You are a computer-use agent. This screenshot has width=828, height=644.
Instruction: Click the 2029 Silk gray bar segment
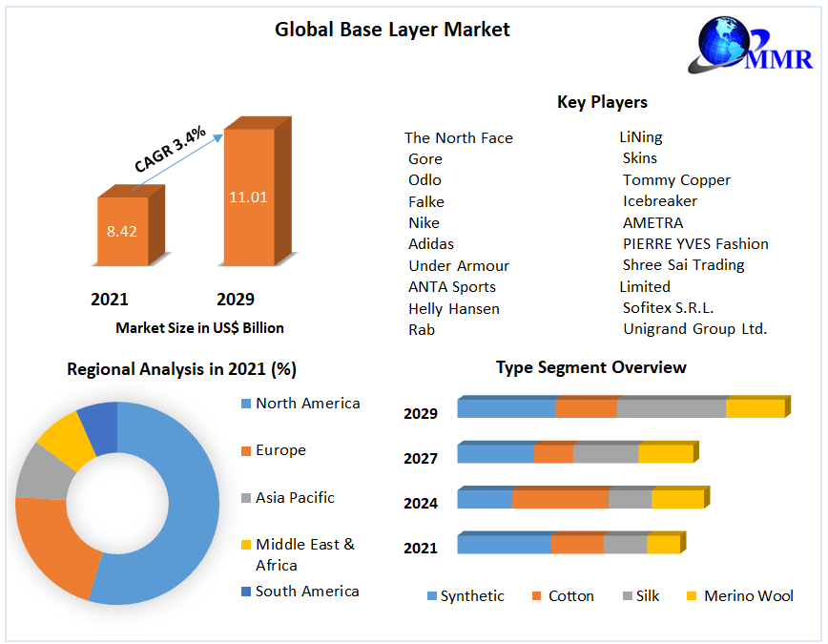point(672,408)
